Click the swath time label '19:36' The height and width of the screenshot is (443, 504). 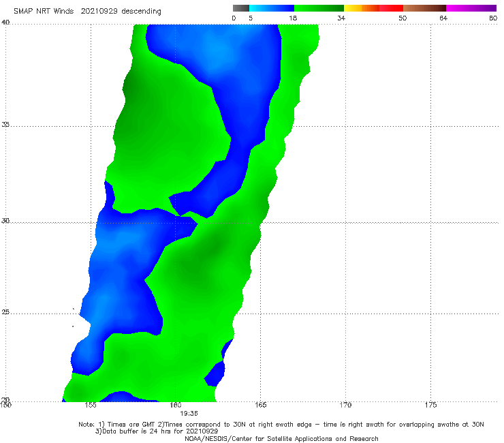click(x=189, y=413)
